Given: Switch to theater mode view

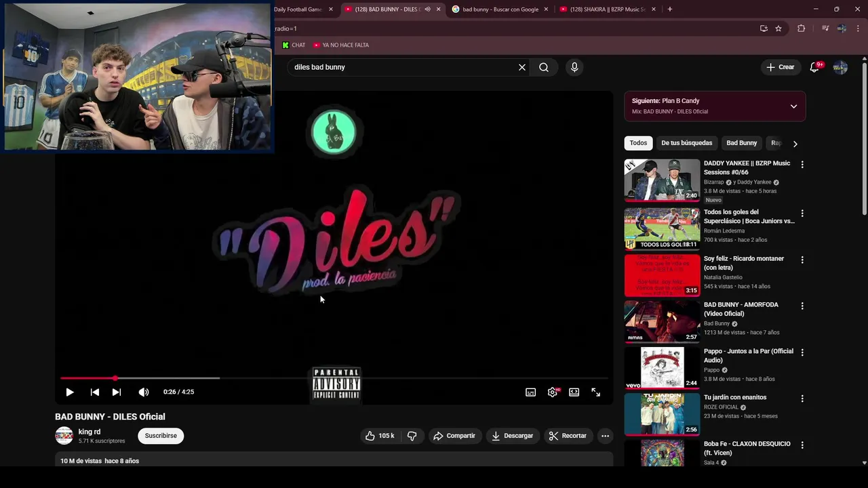Looking at the screenshot, I should pyautogui.click(x=574, y=392).
